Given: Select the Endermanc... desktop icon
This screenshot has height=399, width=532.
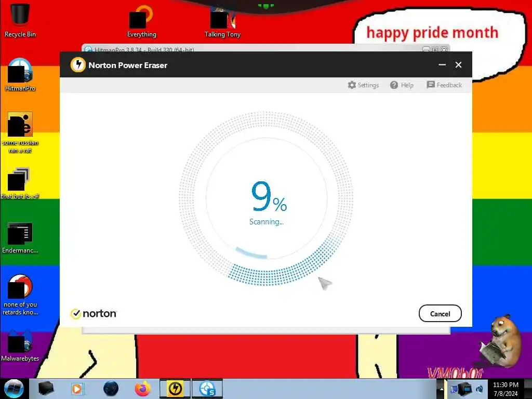Looking at the screenshot, I should [20, 237].
